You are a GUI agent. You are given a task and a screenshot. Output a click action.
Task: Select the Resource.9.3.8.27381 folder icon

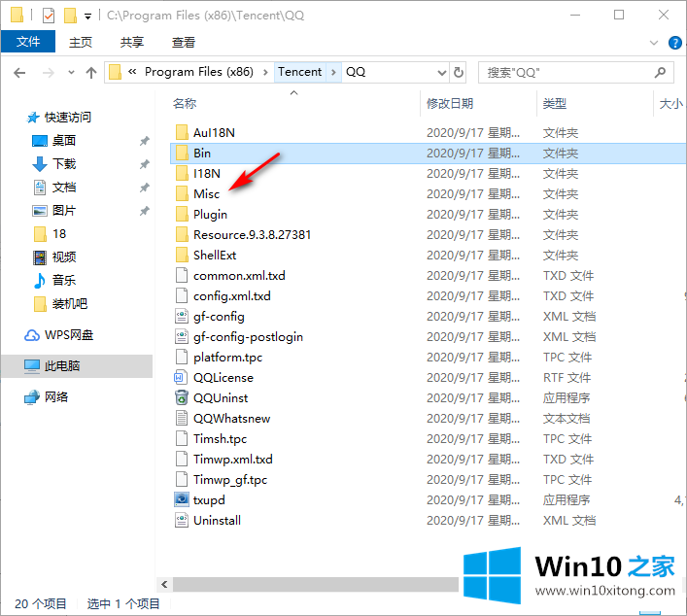tap(182, 235)
